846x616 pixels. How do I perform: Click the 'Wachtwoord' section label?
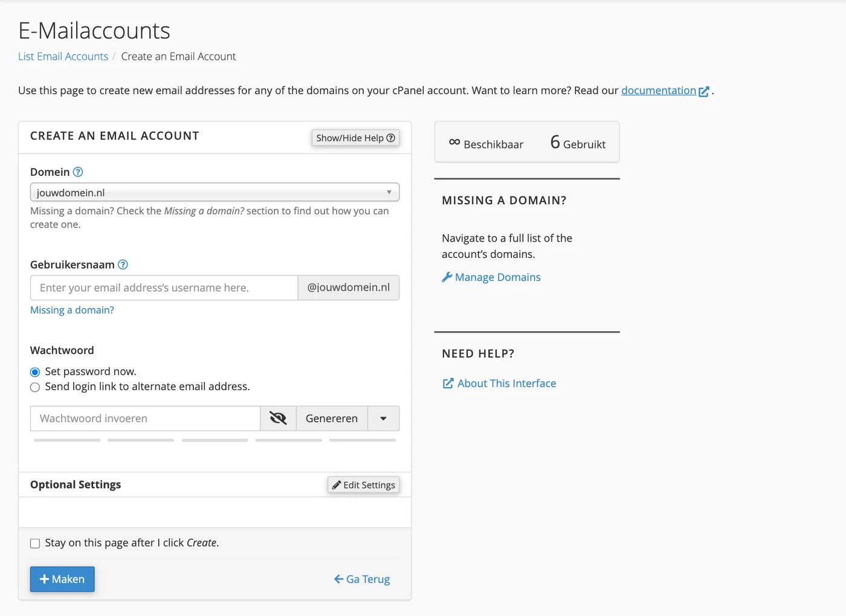pyautogui.click(x=62, y=350)
